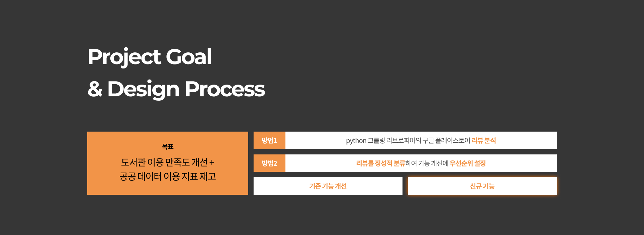Open the glowing 신규 기능 box
Image resolution: width=644 pixels, height=235 pixels.
pos(482,186)
